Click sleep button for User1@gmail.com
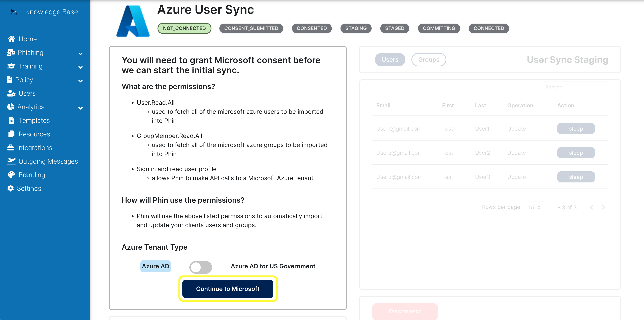 click(x=576, y=128)
